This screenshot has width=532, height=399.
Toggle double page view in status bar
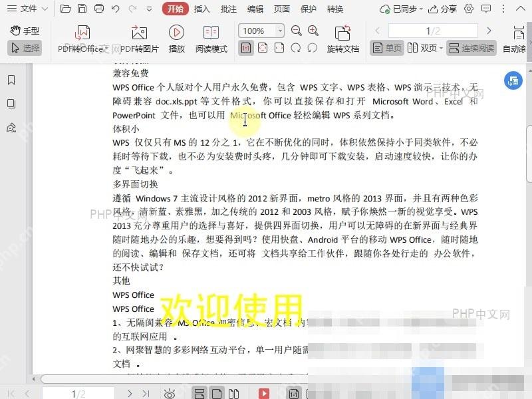click(233, 394)
